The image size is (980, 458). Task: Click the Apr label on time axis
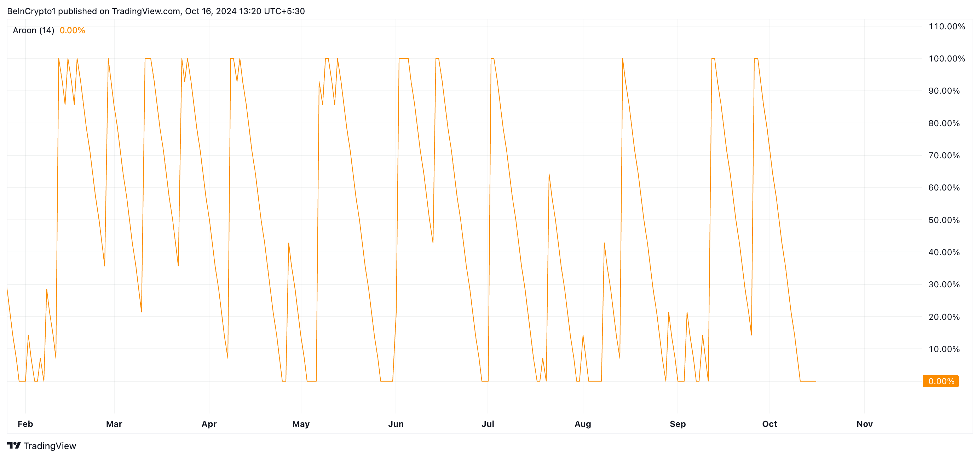(209, 424)
